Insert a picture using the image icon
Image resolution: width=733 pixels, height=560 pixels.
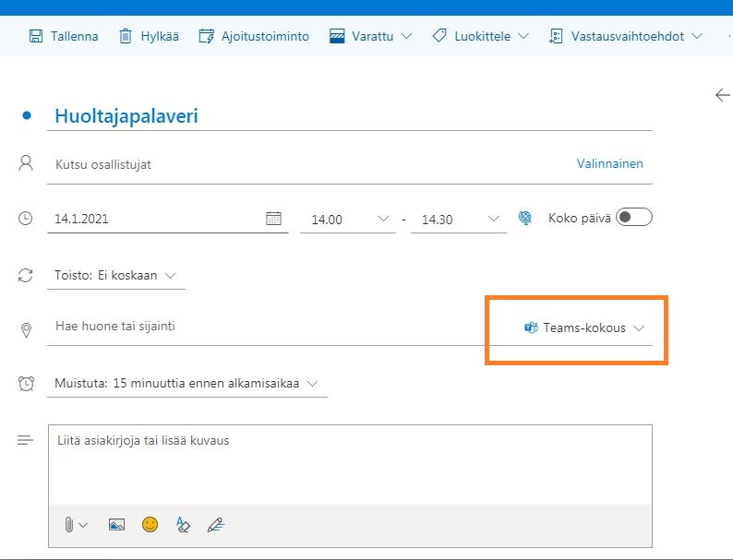(x=116, y=524)
